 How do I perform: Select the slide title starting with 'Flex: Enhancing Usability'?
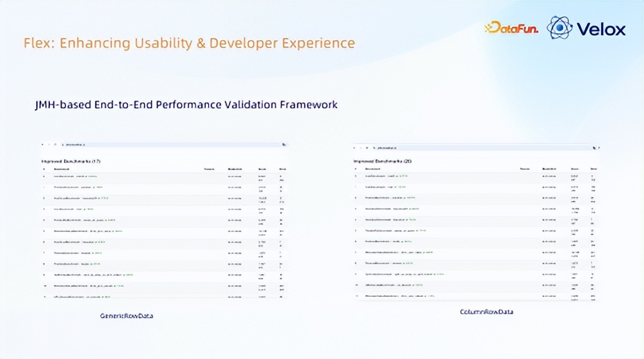[189, 42]
